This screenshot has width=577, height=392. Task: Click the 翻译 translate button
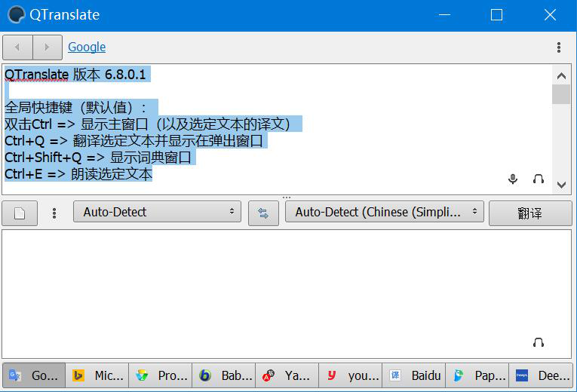530,213
